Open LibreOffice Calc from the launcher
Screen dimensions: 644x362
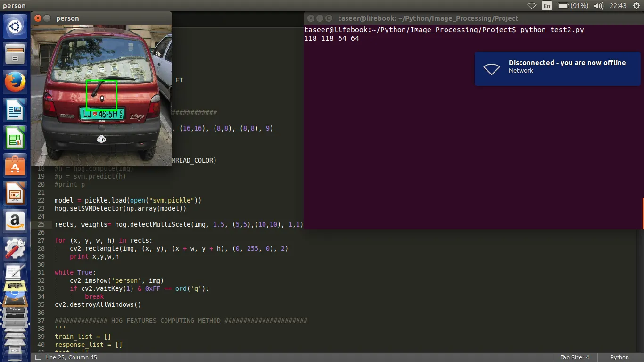point(15,138)
